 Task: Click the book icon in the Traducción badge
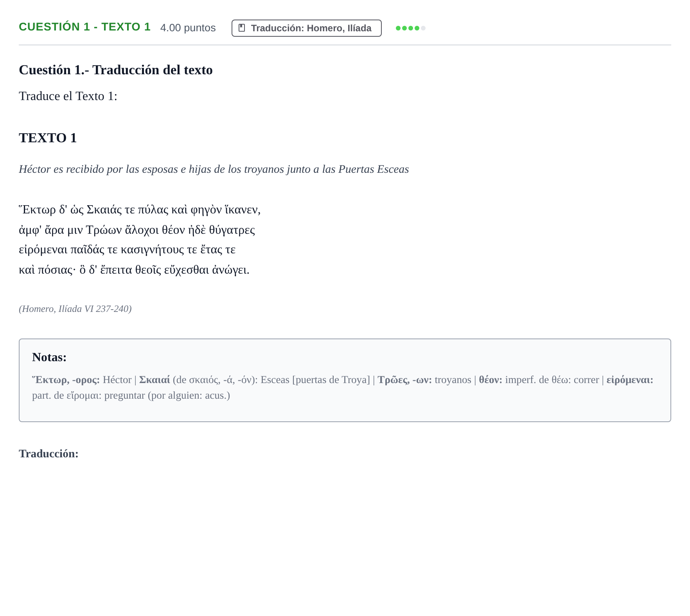[242, 28]
